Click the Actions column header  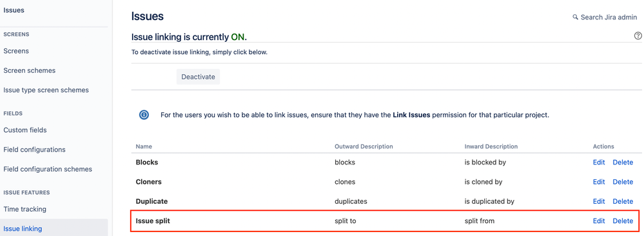pos(603,146)
